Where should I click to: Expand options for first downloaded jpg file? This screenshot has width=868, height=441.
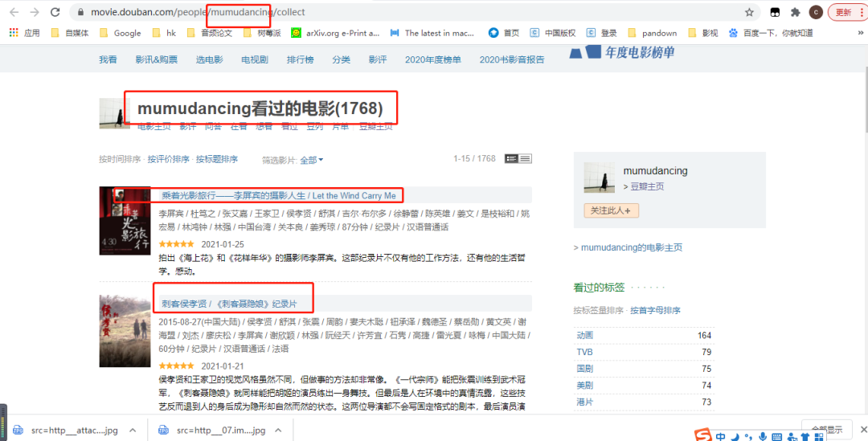133,430
